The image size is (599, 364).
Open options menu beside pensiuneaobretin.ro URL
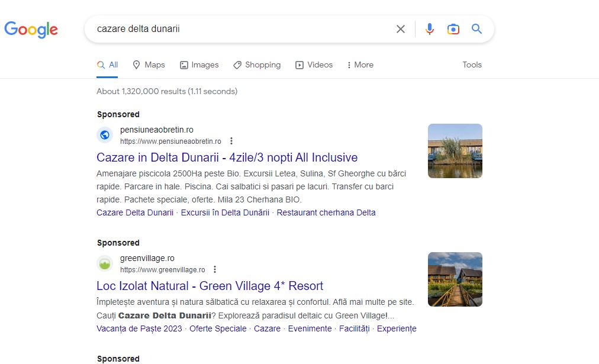tap(231, 141)
